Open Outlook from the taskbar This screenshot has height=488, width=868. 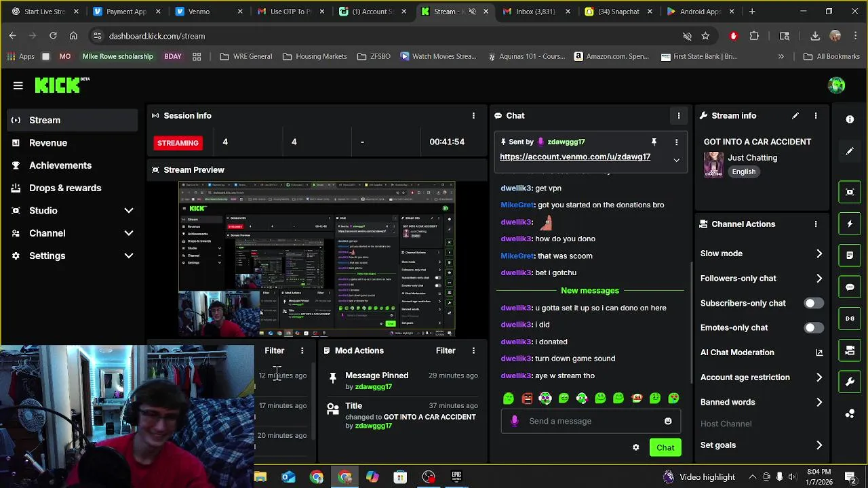point(288,477)
